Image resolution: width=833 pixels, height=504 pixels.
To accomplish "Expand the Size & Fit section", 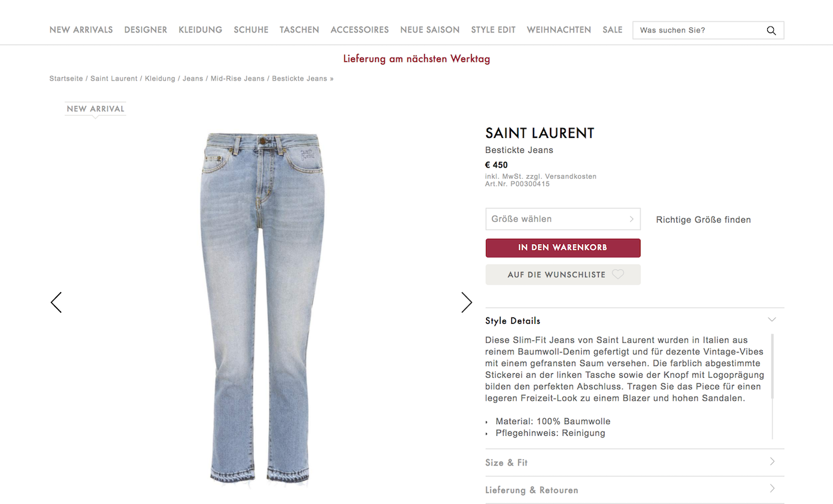I will (x=635, y=462).
